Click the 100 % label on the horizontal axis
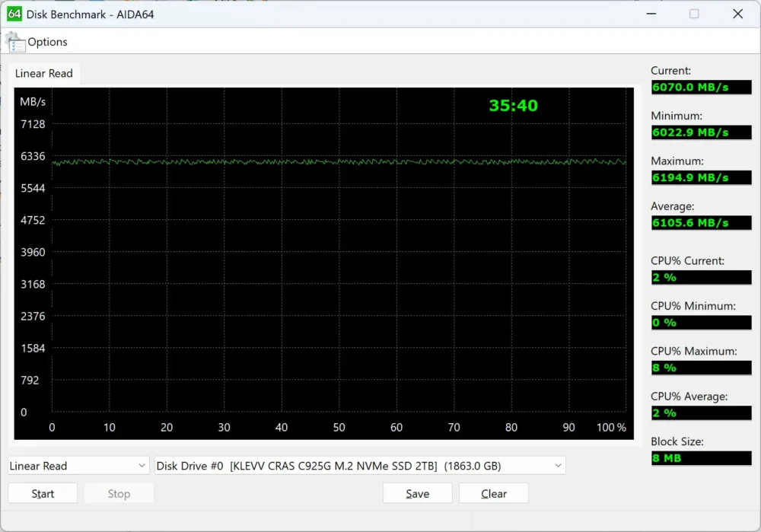 tap(611, 427)
